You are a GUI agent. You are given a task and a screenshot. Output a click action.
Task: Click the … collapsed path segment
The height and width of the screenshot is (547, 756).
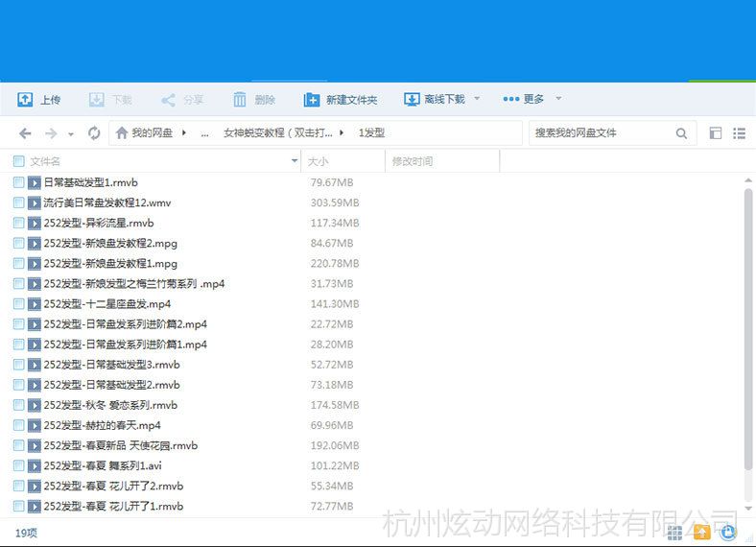pos(204,133)
